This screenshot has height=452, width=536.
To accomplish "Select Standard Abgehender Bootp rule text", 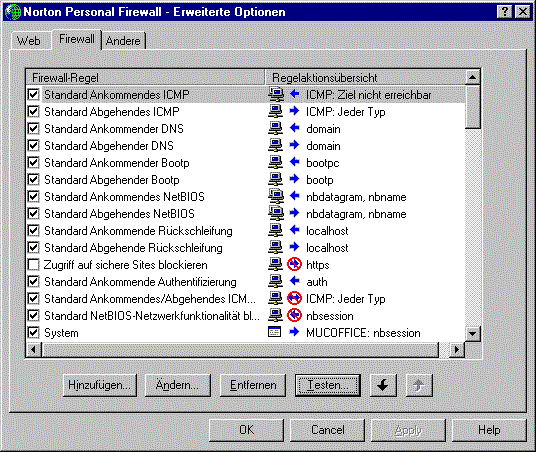I will click(112, 180).
